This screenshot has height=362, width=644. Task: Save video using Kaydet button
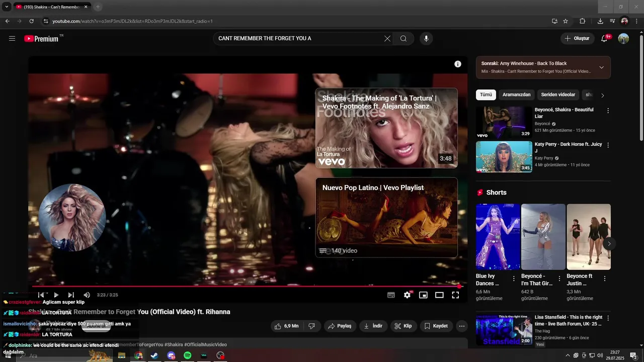[436, 326]
